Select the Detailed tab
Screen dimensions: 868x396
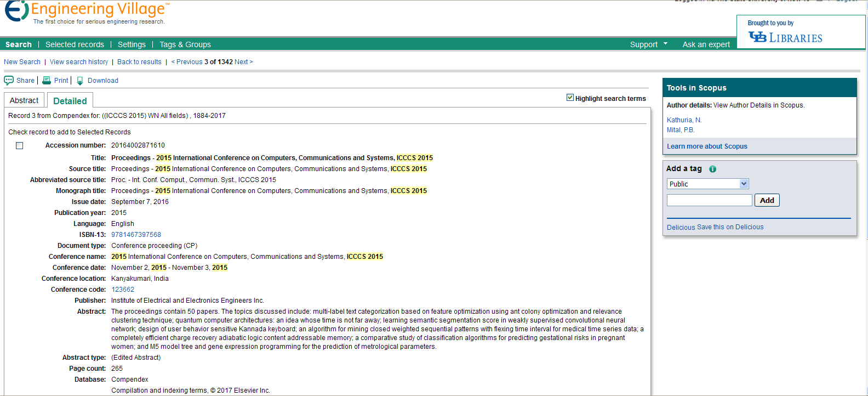70,101
